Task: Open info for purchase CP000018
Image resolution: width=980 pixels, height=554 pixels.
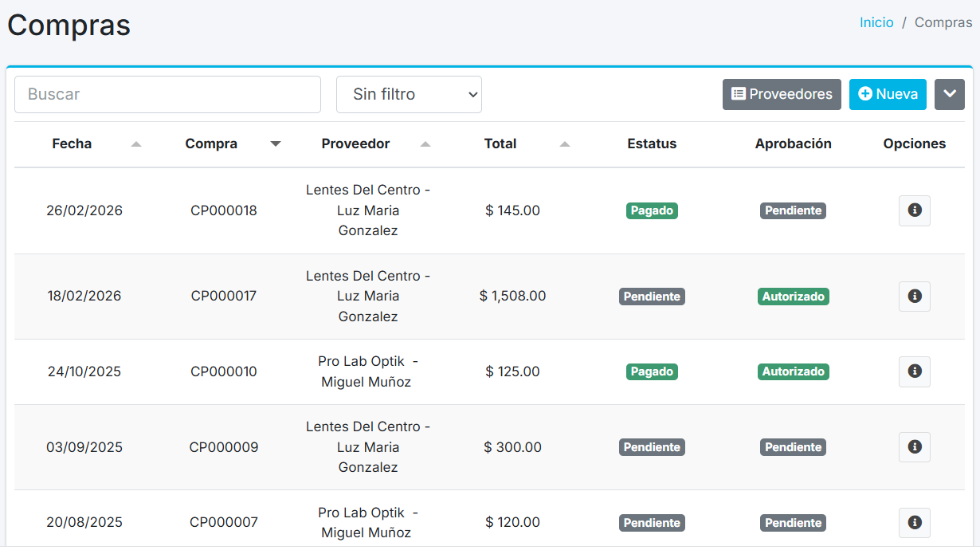Action: 914,210
